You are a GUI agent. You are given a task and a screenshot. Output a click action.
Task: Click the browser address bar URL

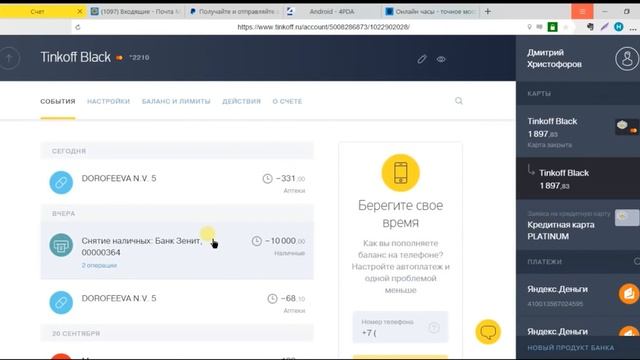[323, 27]
